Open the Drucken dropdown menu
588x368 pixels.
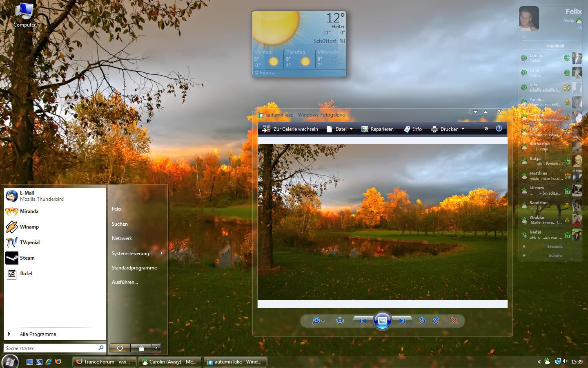pyautogui.click(x=448, y=129)
